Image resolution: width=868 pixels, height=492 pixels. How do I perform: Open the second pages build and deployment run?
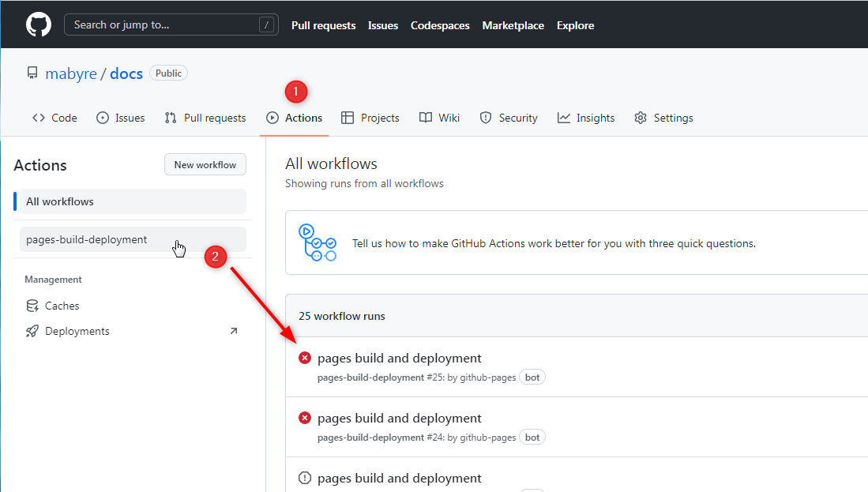399,418
